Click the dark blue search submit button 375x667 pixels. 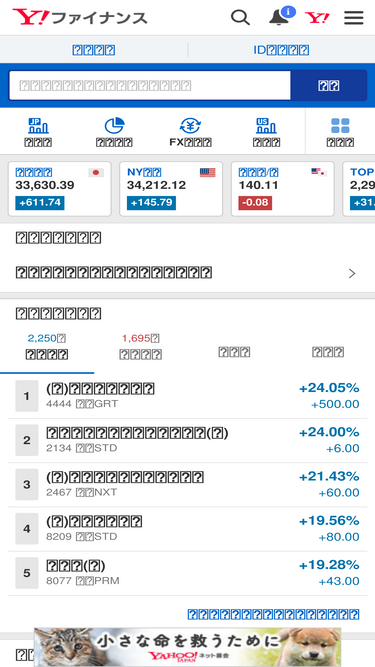pyautogui.click(x=329, y=86)
